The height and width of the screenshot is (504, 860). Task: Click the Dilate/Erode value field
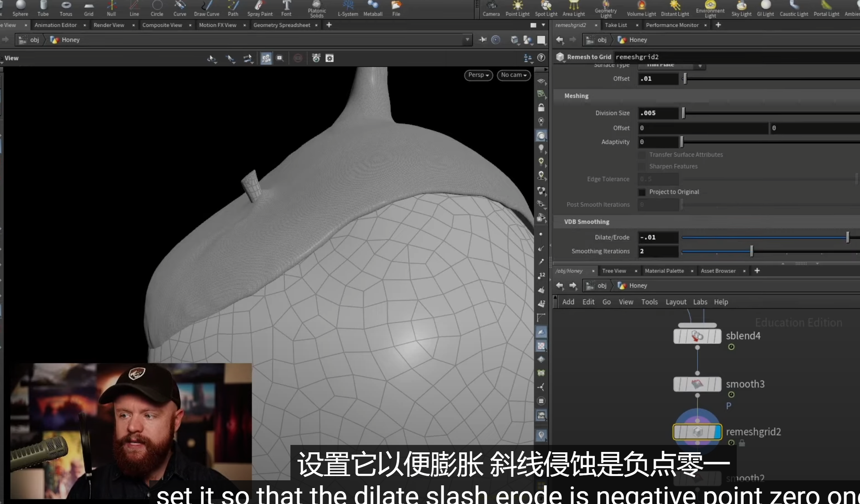click(x=658, y=237)
